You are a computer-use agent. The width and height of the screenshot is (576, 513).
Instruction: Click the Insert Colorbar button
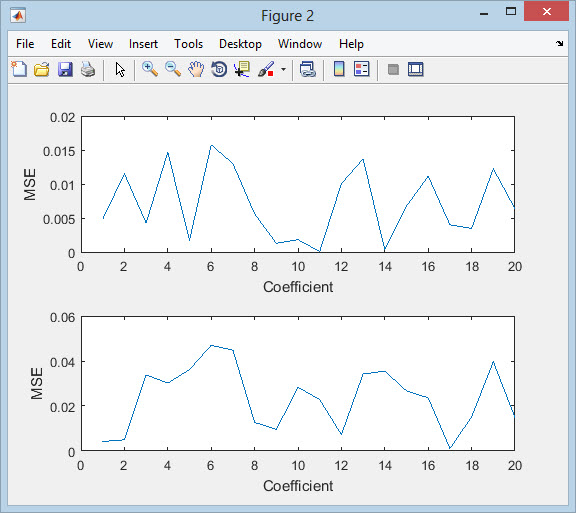pos(339,69)
